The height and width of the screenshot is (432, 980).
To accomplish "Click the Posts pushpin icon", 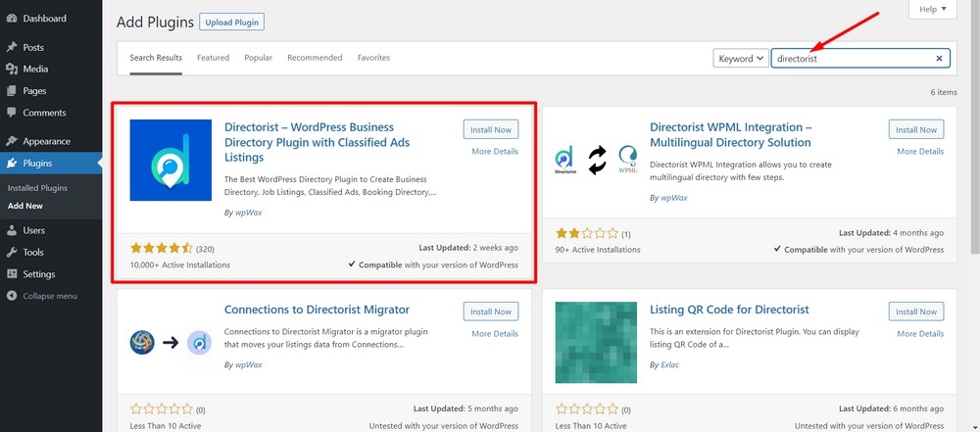I will point(11,48).
